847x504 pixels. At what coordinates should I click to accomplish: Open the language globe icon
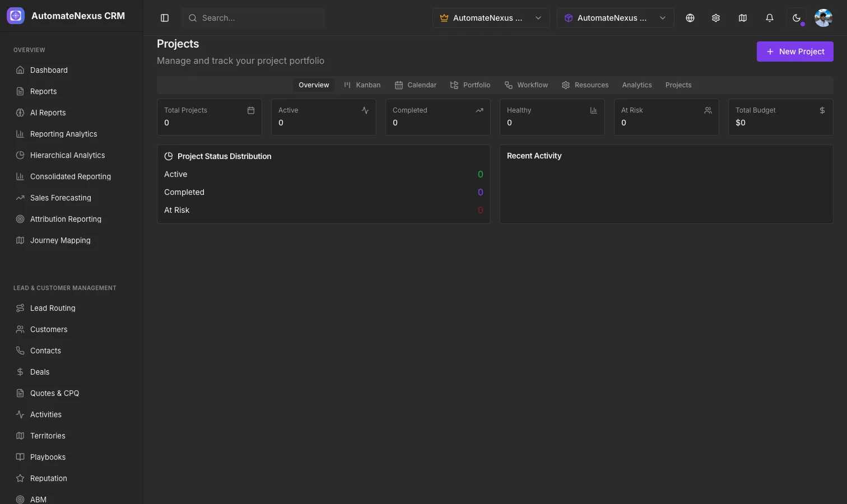[x=690, y=18]
